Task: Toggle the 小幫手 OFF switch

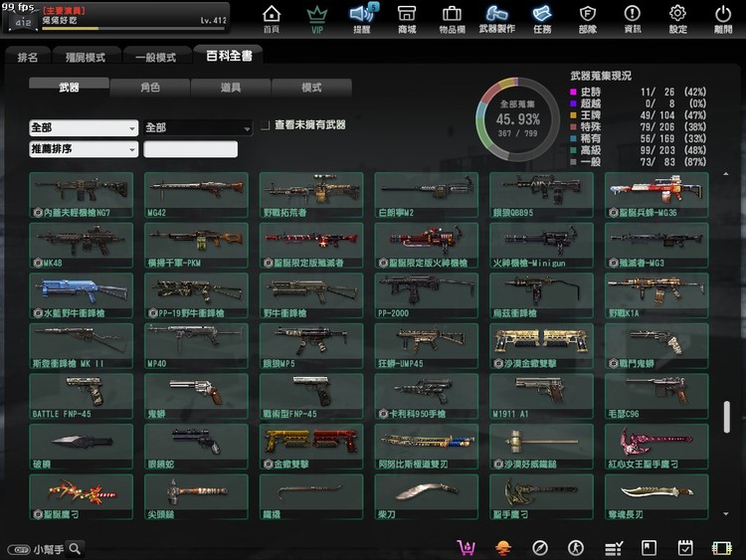Action: tap(18, 549)
